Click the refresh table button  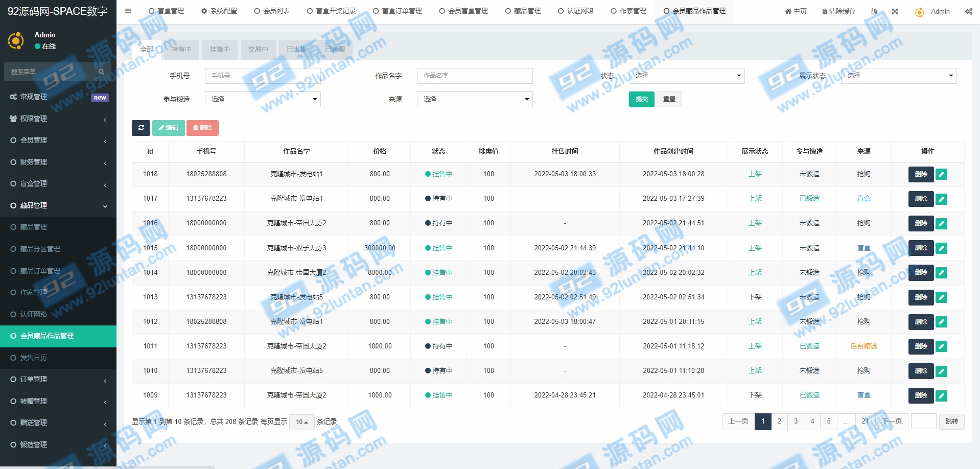click(141, 128)
